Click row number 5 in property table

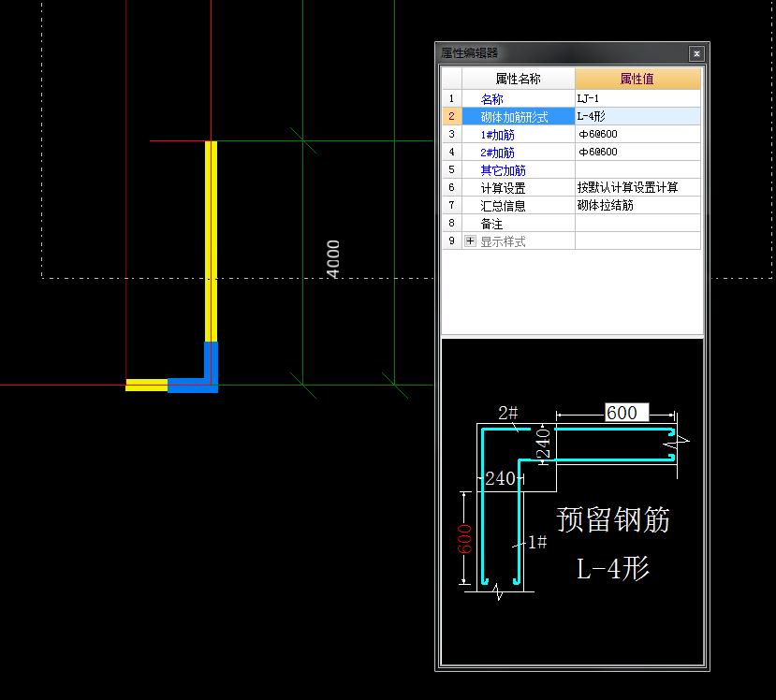(x=451, y=170)
